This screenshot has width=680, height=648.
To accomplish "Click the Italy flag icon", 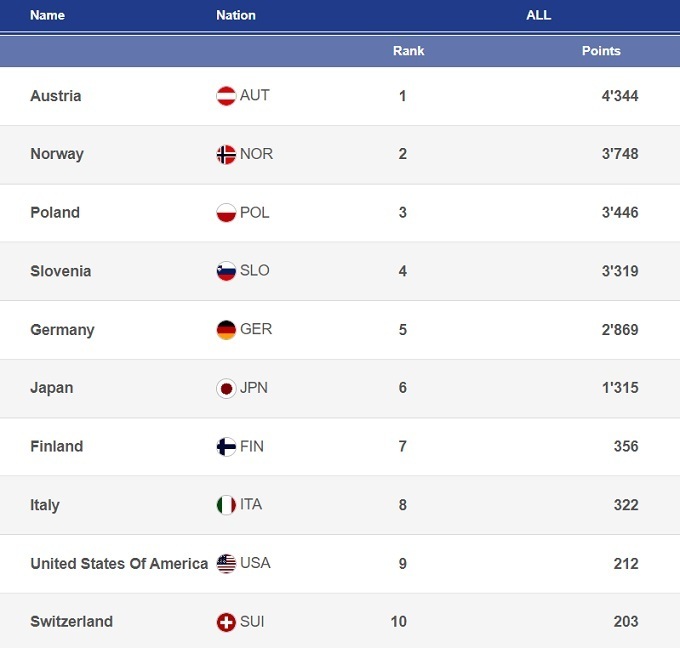I will (226, 505).
